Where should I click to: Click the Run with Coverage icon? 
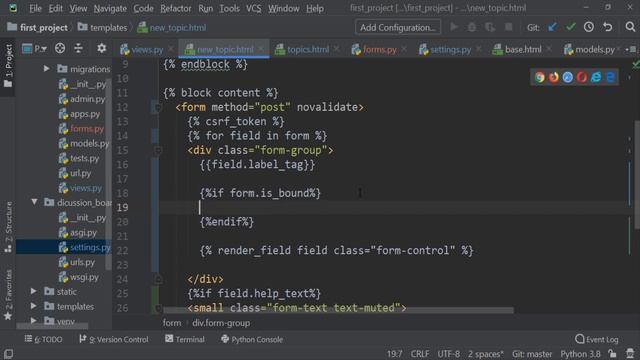[490, 27]
